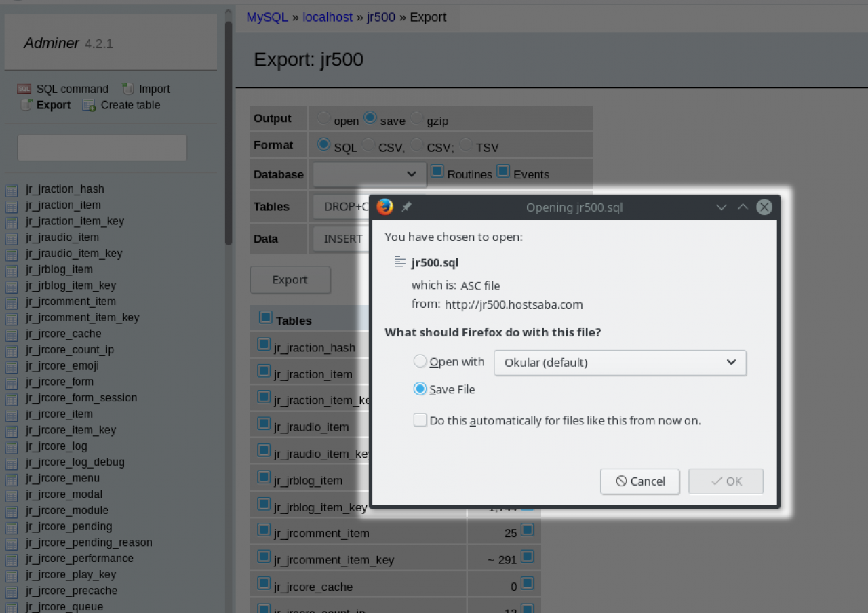The image size is (868, 613).
Task: Click the SQL command icon
Action: 24,89
